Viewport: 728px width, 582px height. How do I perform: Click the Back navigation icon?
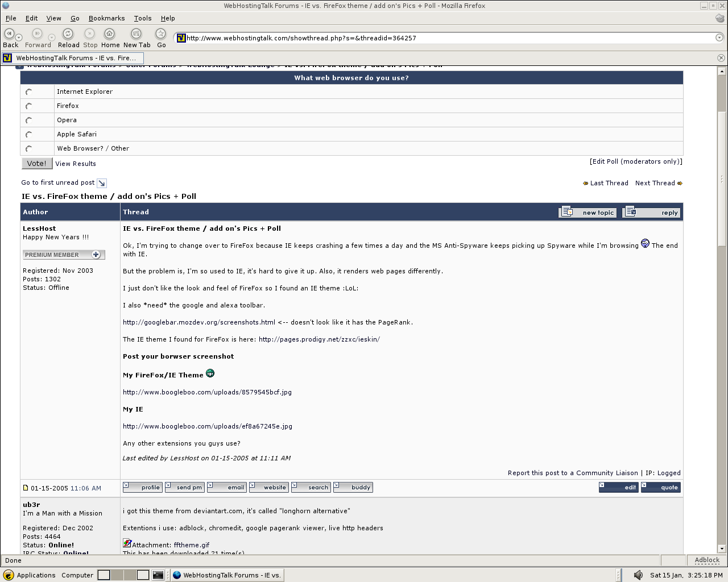point(9,34)
